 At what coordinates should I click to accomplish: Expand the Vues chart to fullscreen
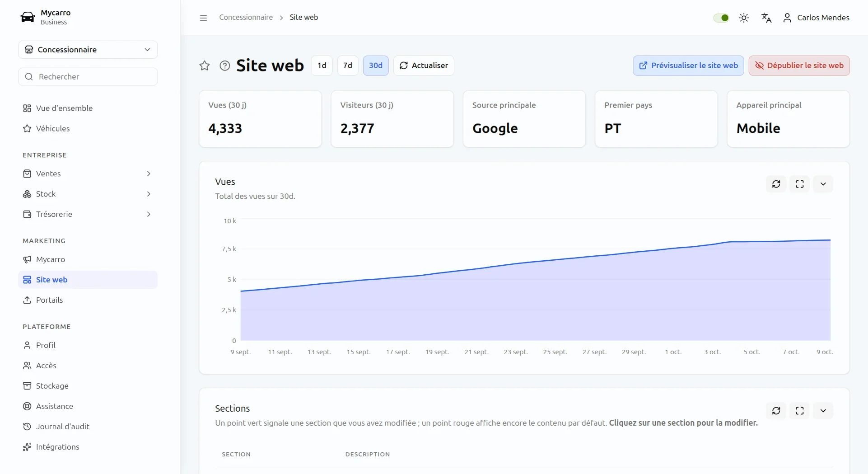tap(800, 184)
